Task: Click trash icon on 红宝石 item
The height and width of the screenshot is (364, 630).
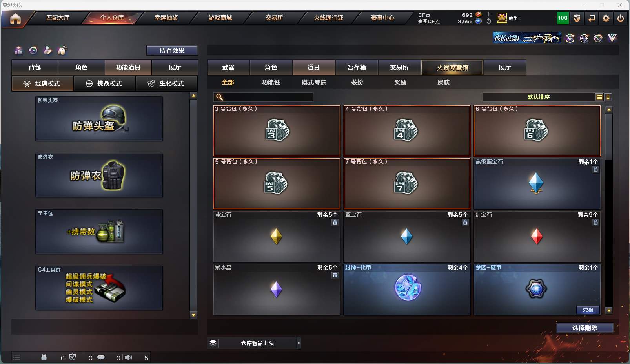Action: click(x=595, y=222)
